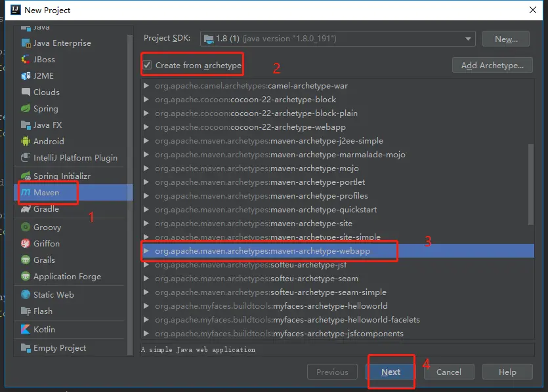Click the Static Web globe icon
This screenshot has width=548, height=392.
pos(26,294)
